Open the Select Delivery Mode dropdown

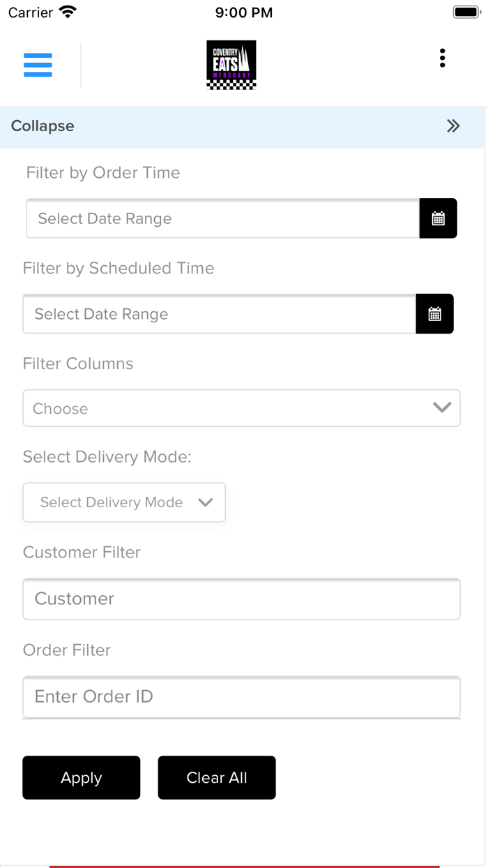pyautogui.click(x=124, y=502)
